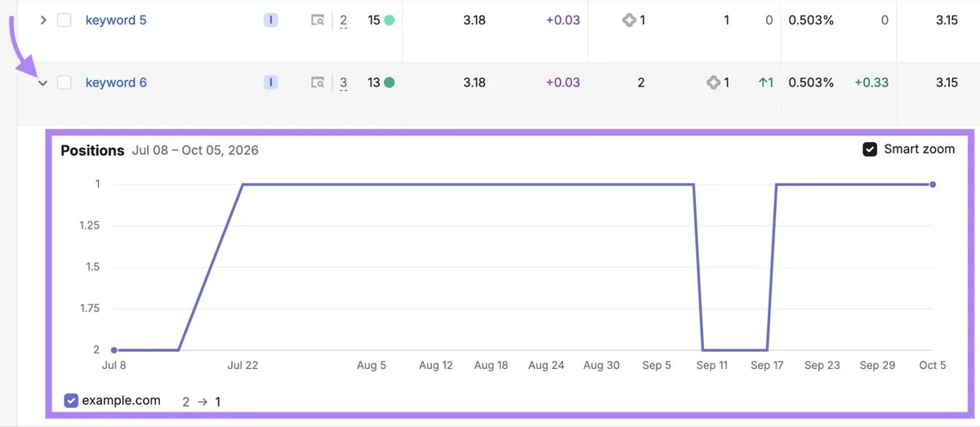The image size is (980, 427).
Task: Click the intent badge for keyword 6
Action: point(271,82)
